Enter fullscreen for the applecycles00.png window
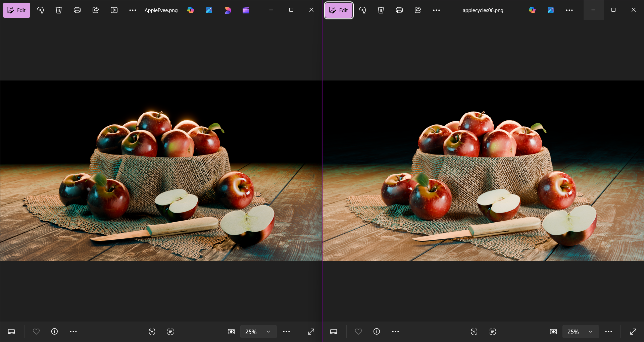644x342 pixels. click(633, 332)
